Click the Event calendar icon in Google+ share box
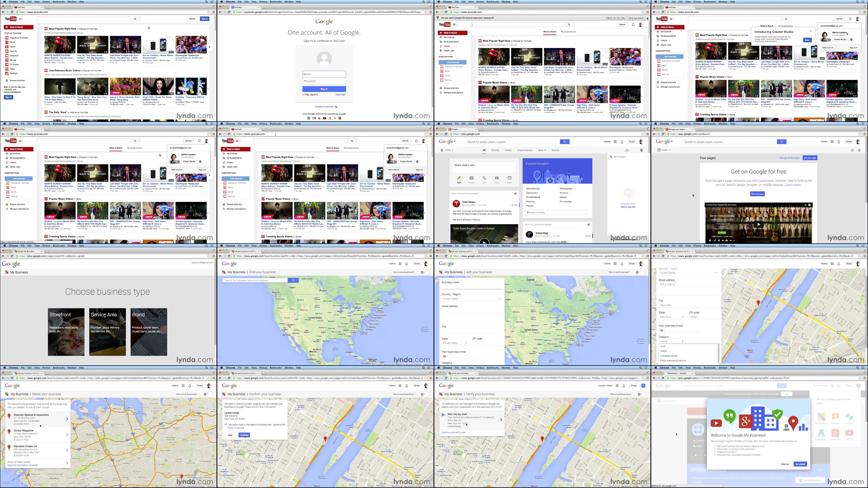Image resolution: width=868 pixels, height=488 pixels. 509,178
